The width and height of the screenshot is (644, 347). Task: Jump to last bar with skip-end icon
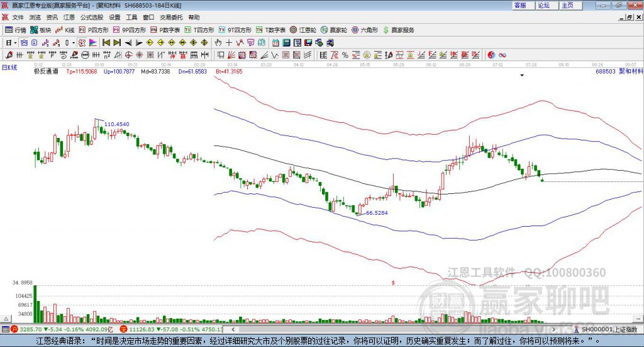117,43
